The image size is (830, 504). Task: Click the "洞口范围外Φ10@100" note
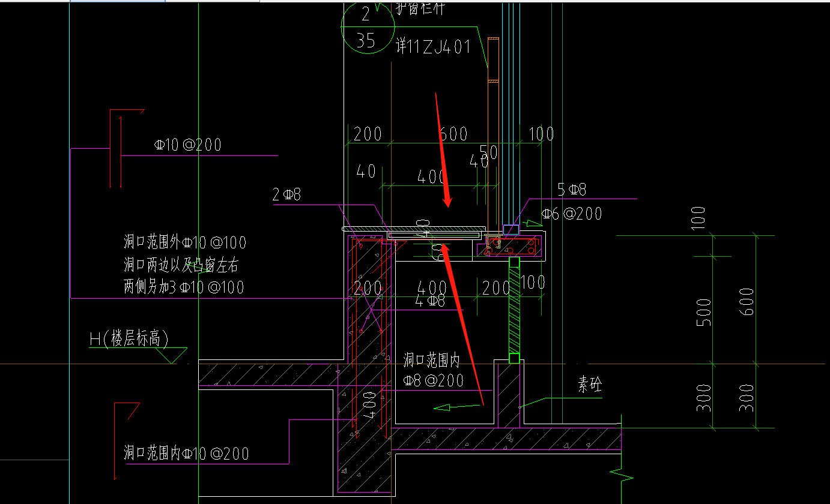(x=185, y=243)
